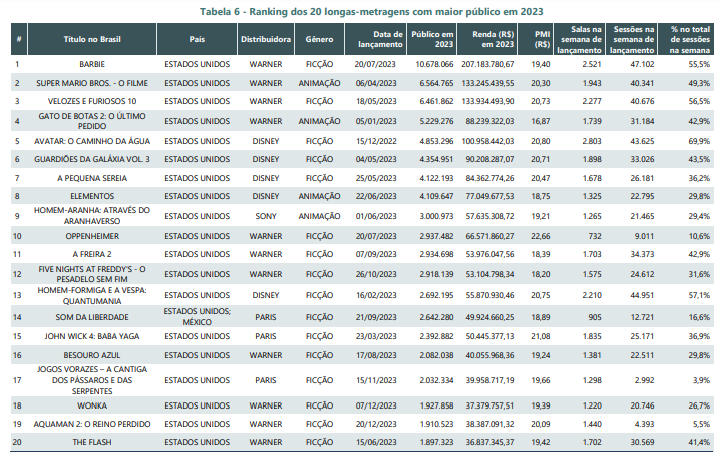Select 'HOMEM-ARANHA: ATRAVÉS DO ARANHAVERSO' title

tap(92, 215)
